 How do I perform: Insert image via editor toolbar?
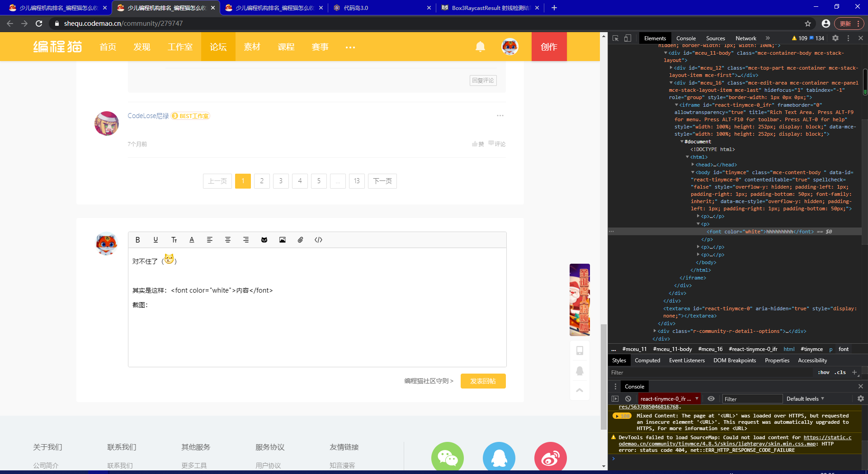(x=282, y=240)
